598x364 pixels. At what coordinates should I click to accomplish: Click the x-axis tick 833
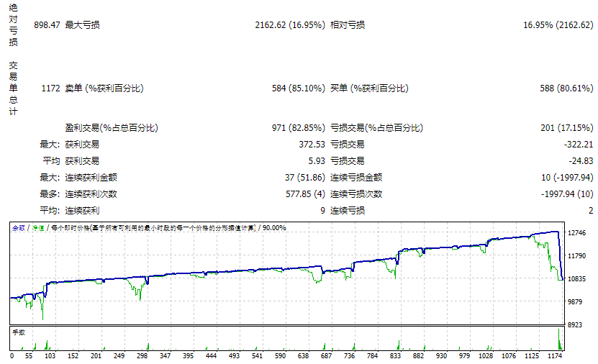pyautogui.click(x=396, y=356)
